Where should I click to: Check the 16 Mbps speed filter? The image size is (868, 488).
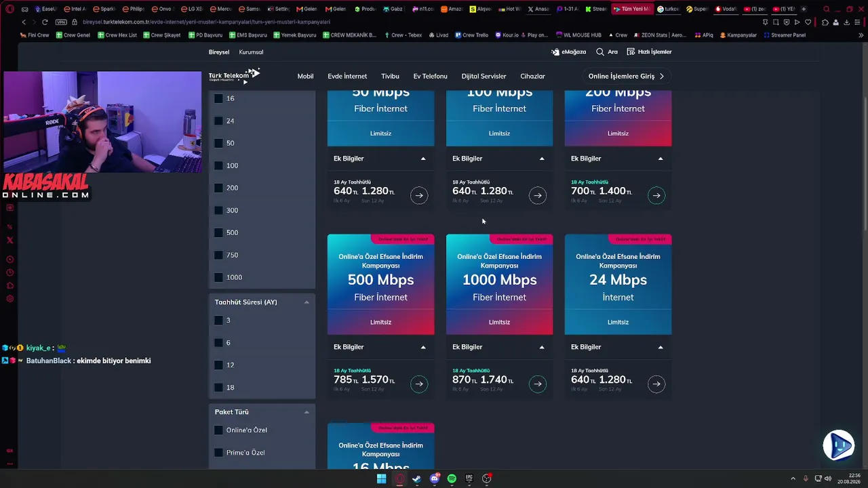click(218, 98)
